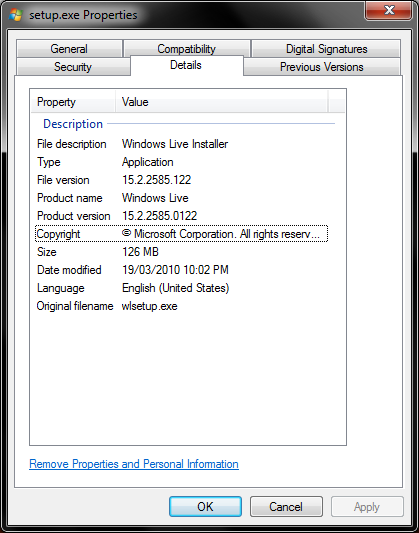Image resolution: width=419 pixels, height=533 pixels.
Task: Switch to the General tab
Action: 69,49
